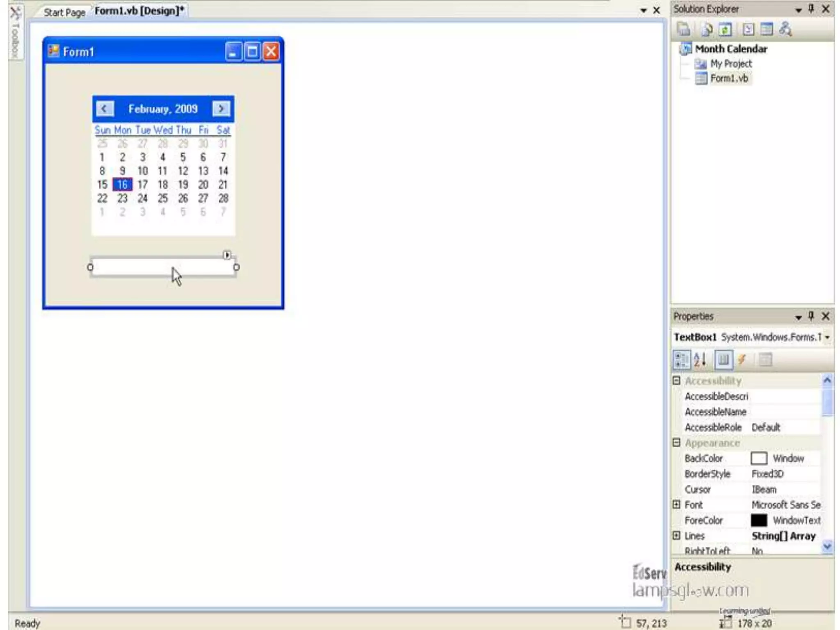Click the Cursor IBeam value

click(x=764, y=489)
